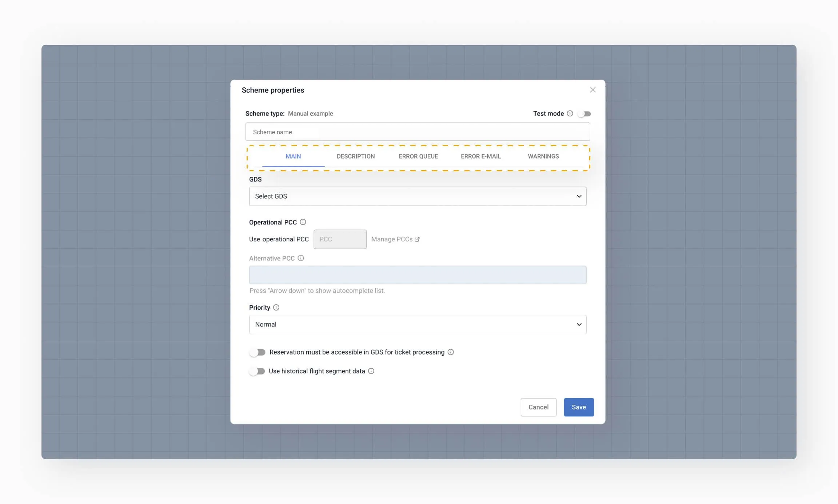This screenshot has width=838, height=504.
Task: Click info icon beside Reservation accessible toggle
Action: pyautogui.click(x=451, y=352)
